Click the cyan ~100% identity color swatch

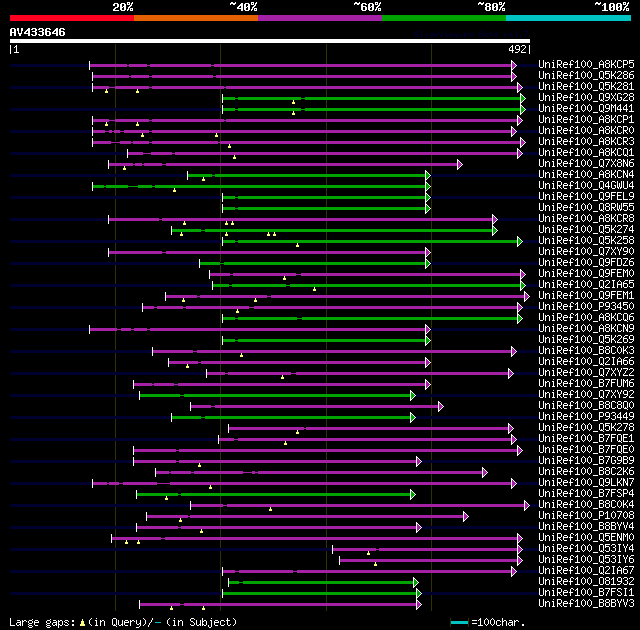tap(568, 18)
